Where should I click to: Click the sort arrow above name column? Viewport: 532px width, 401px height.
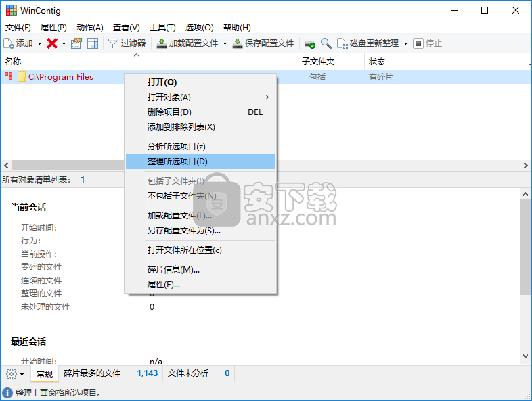click(137, 55)
